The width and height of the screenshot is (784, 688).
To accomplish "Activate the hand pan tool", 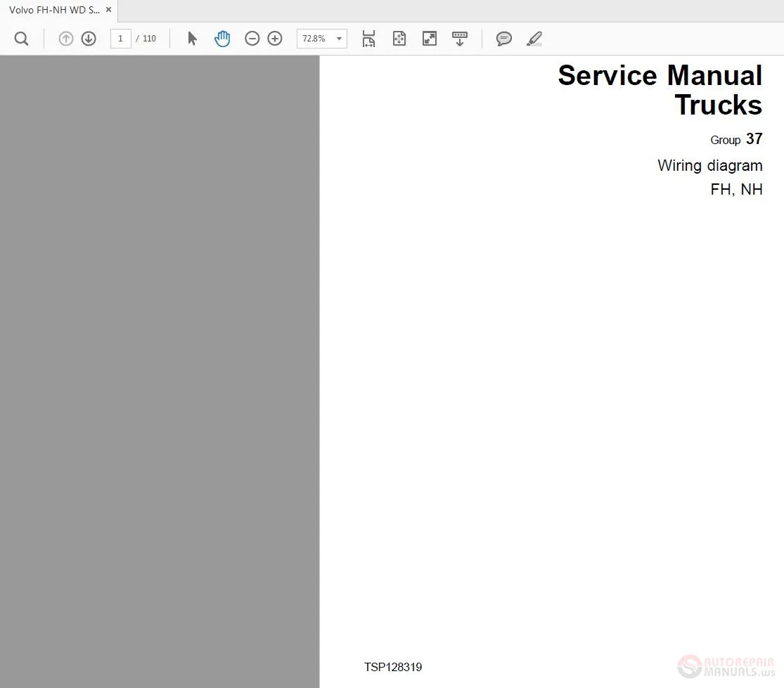I will point(222,39).
